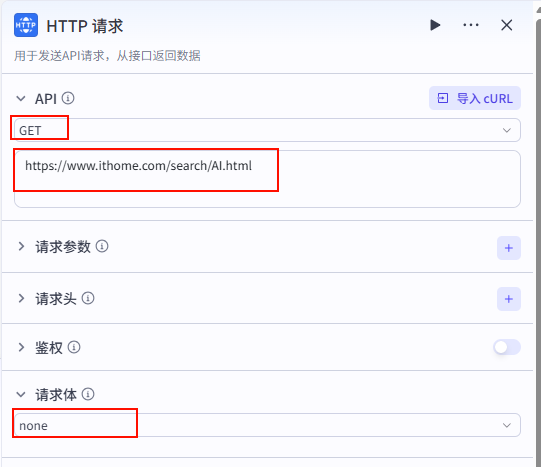The width and height of the screenshot is (541, 467).
Task: Click the info icon next to 请求参数
Action: click(x=102, y=246)
